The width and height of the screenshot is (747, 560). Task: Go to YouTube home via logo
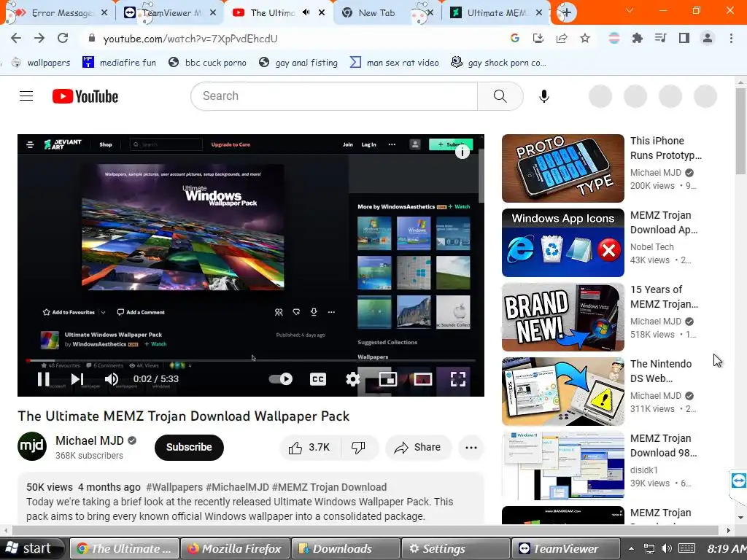click(85, 96)
